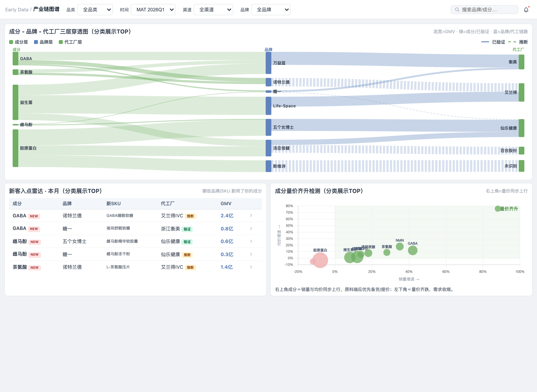
Task: Click the 五个女博士 cell in the table
Action: click(75, 241)
